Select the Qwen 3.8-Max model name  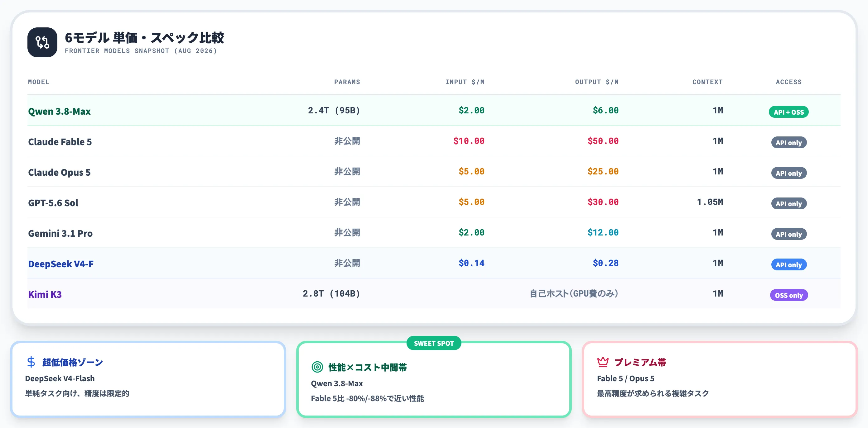(59, 111)
